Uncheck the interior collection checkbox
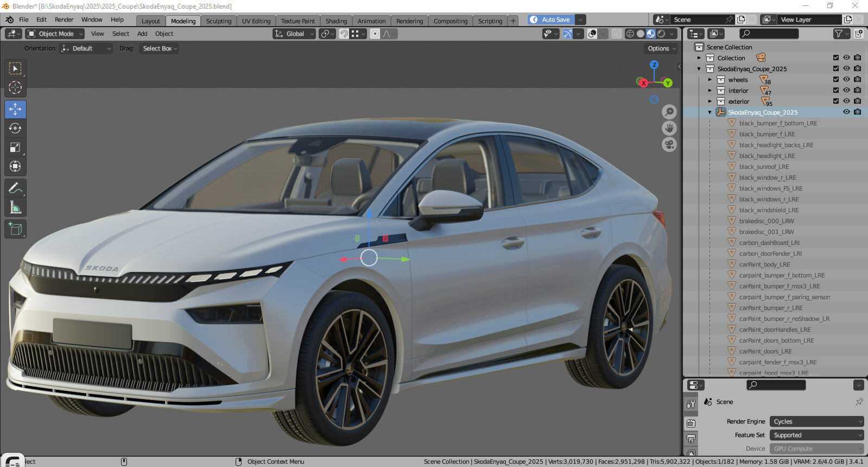This screenshot has width=868, height=467. pos(836,90)
